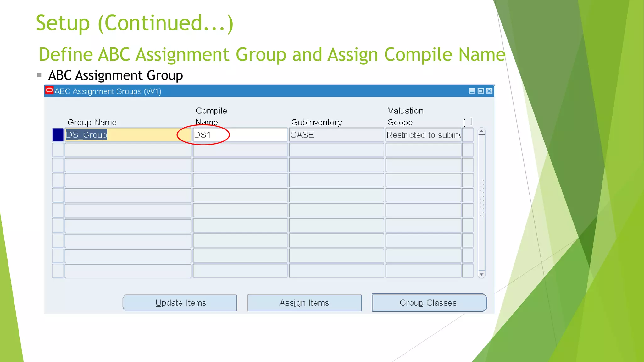Click the Valuation Scope column header
644x362 pixels.
(406, 116)
